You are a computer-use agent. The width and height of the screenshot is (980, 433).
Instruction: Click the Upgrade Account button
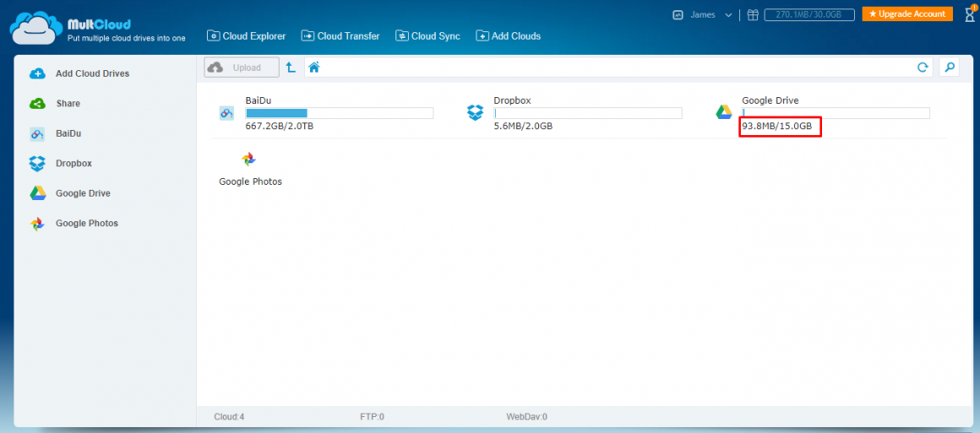pos(906,14)
